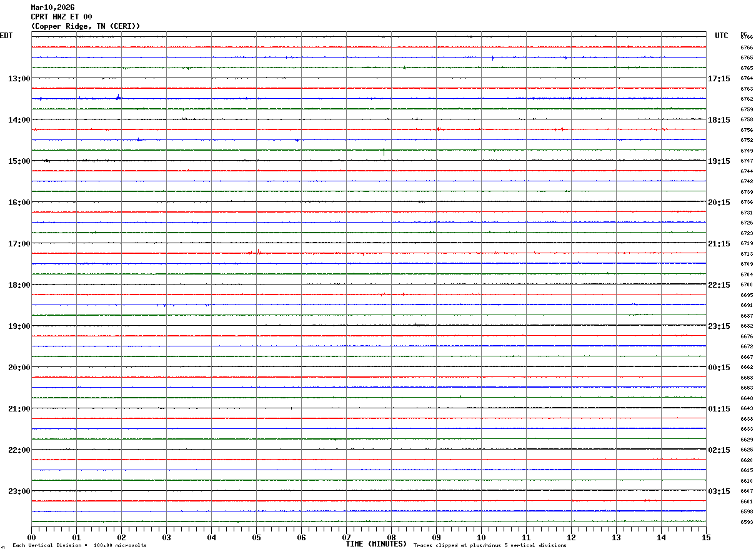
Task: Click the Mar10,2026 date header
Action: click(52, 8)
